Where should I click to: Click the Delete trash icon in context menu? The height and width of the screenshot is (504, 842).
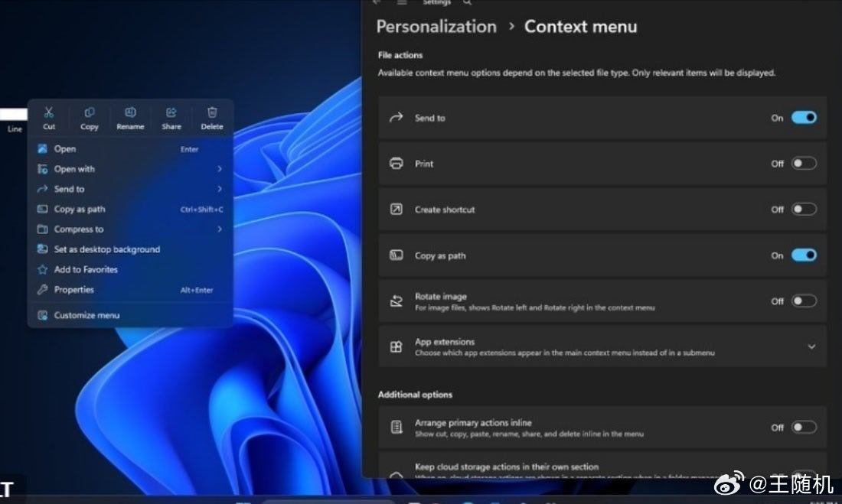(212, 112)
